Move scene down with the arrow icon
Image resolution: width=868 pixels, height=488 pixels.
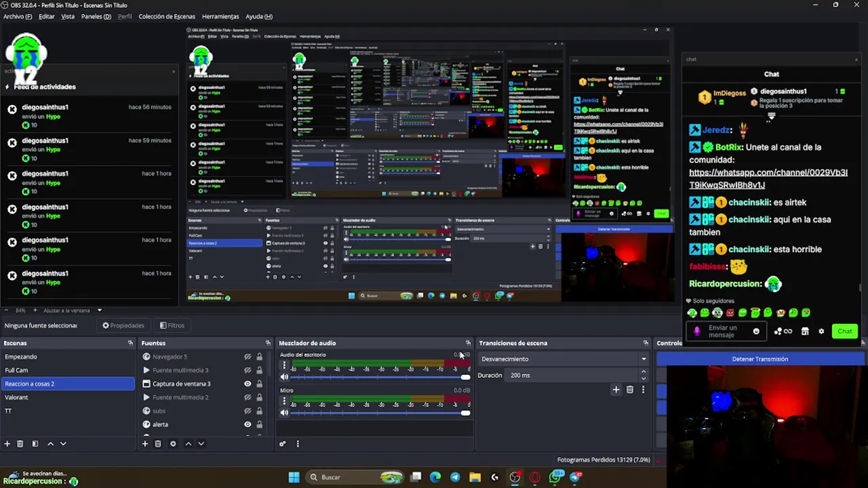pos(63,444)
